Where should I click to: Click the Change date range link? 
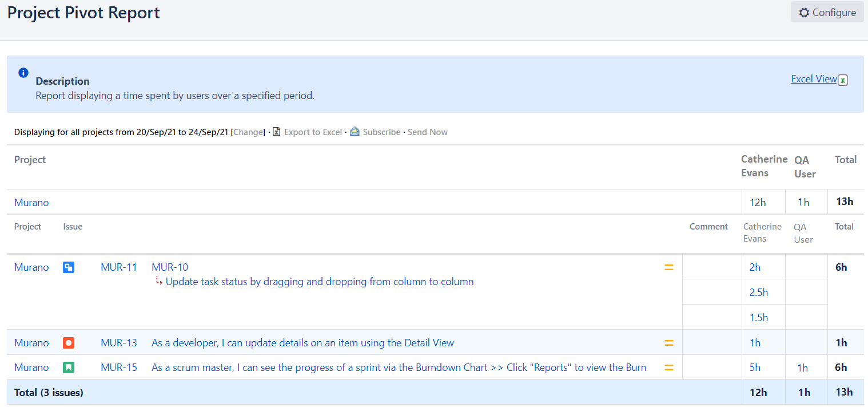pyautogui.click(x=248, y=132)
